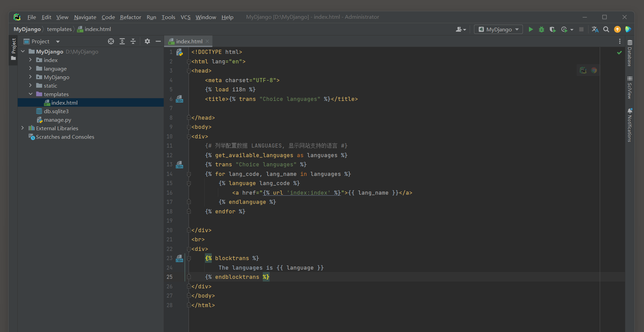Open Search Everywhere magnifier
The width and height of the screenshot is (644, 332).
(x=606, y=29)
